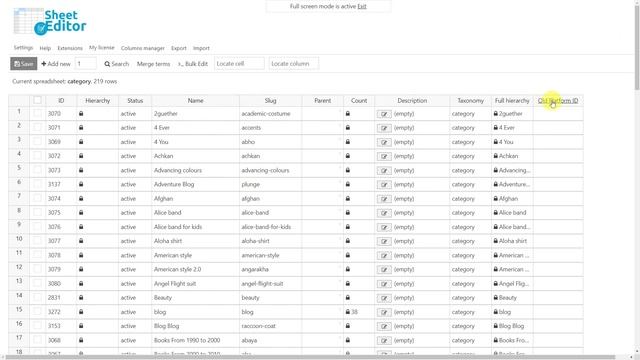Select checkbox for row ID 3075
The width and height of the screenshot is (640, 360).
coord(37,212)
